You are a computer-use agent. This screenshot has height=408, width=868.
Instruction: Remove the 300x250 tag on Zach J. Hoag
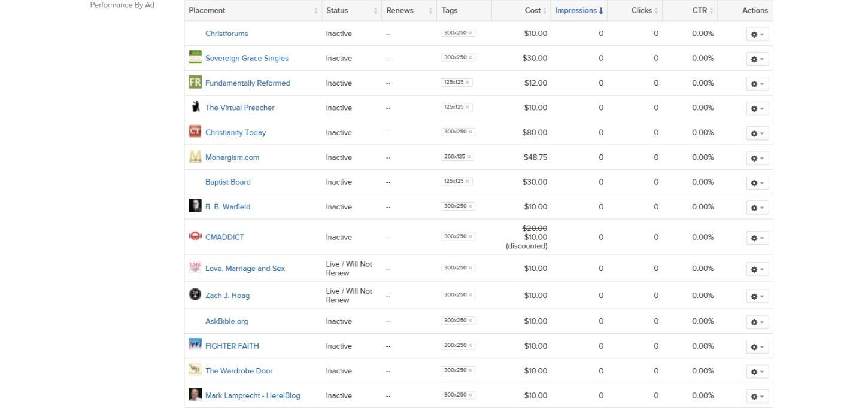pos(471,295)
